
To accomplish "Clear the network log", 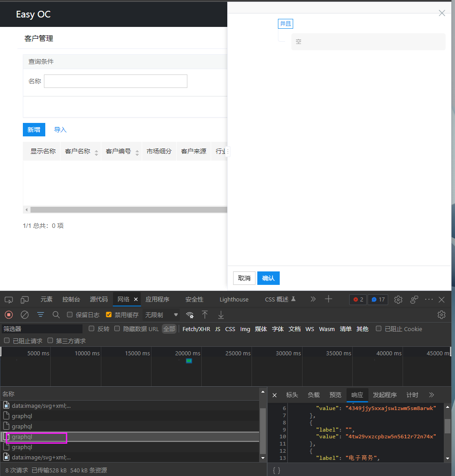I will point(25,315).
